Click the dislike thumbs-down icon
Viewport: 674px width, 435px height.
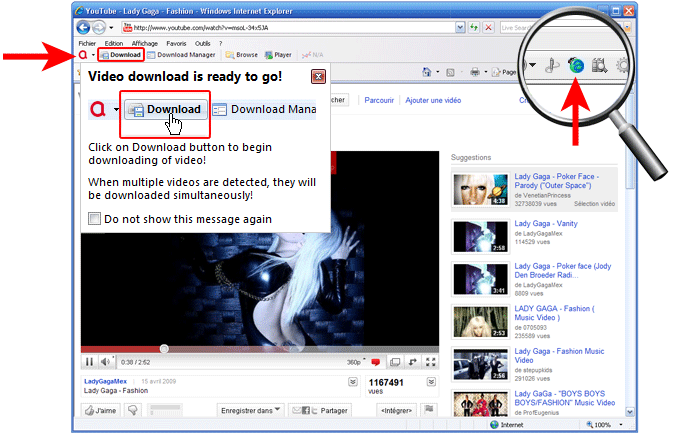[133, 410]
